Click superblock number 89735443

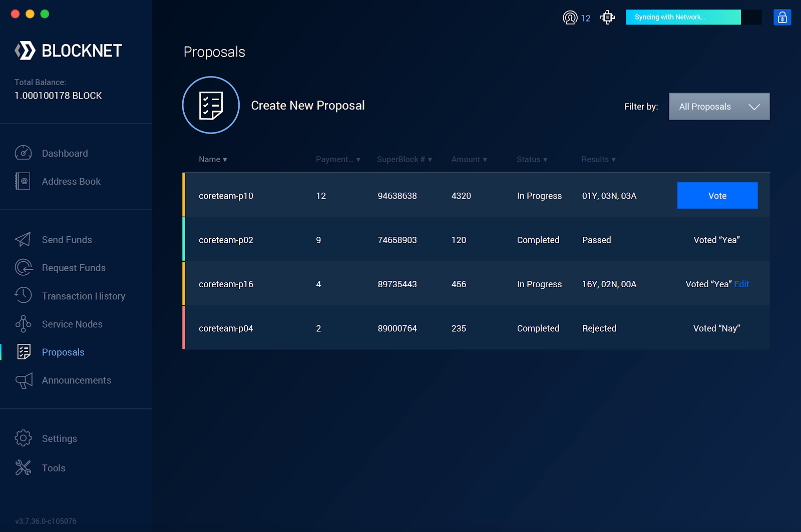pos(397,284)
